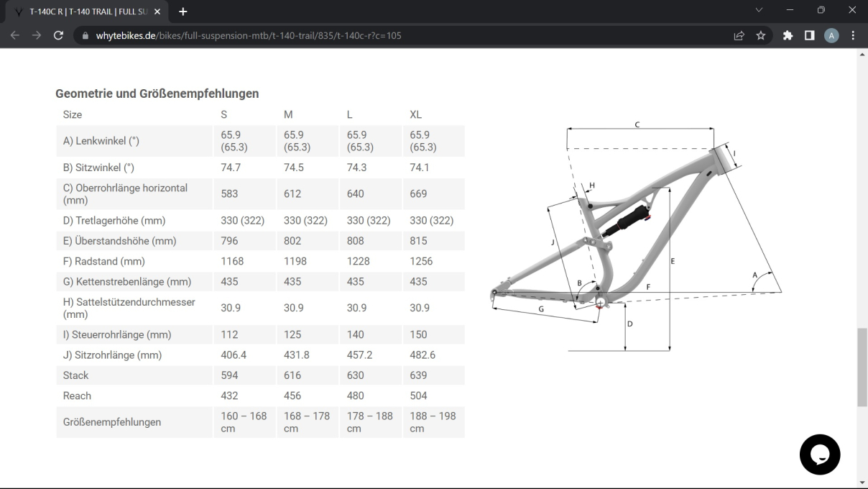Open the Chrome profile avatar
868x489 pixels.
tap(831, 35)
